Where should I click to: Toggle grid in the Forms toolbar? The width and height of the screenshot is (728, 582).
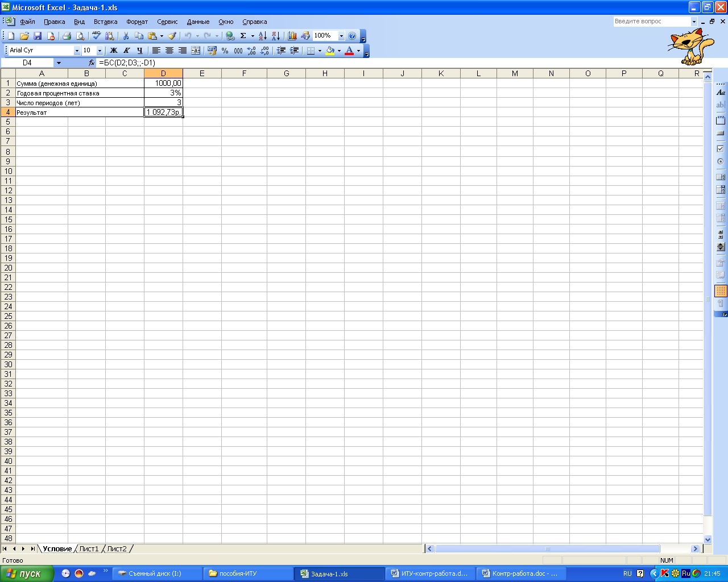coord(721,291)
